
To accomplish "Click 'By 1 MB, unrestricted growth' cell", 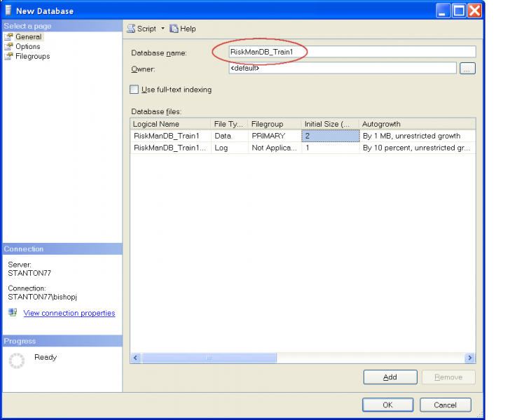I will point(418,136).
